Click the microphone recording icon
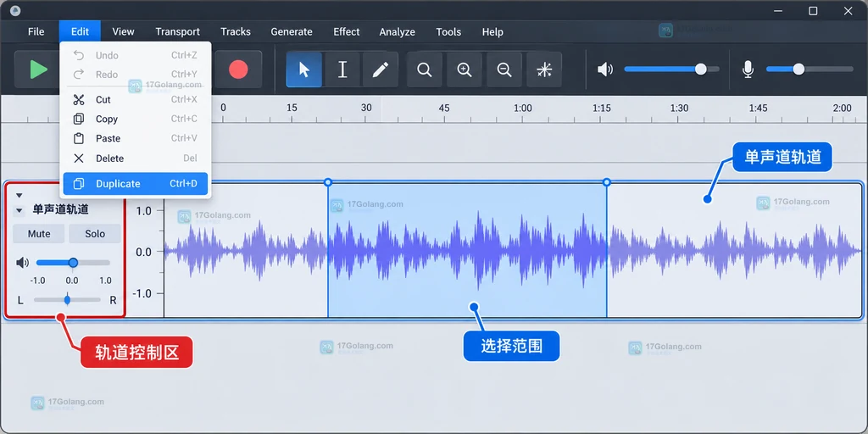The width and height of the screenshot is (868, 434). click(x=748, y=70)
